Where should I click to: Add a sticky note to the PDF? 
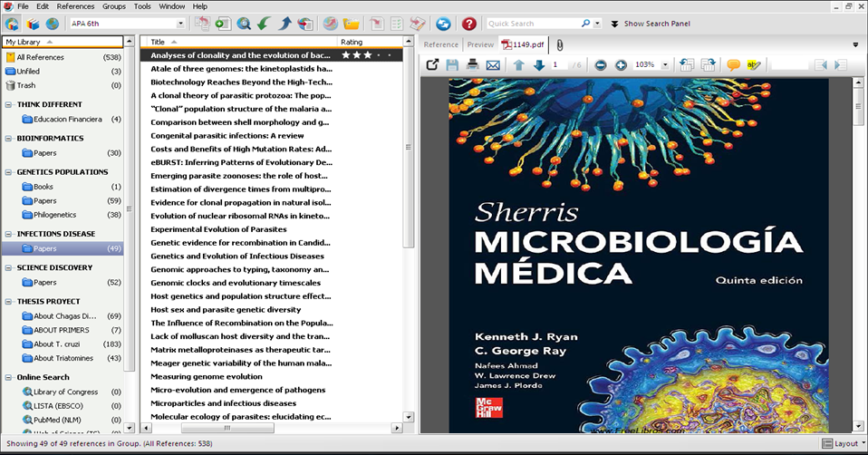pyautogui.click(x=734, y=64)
